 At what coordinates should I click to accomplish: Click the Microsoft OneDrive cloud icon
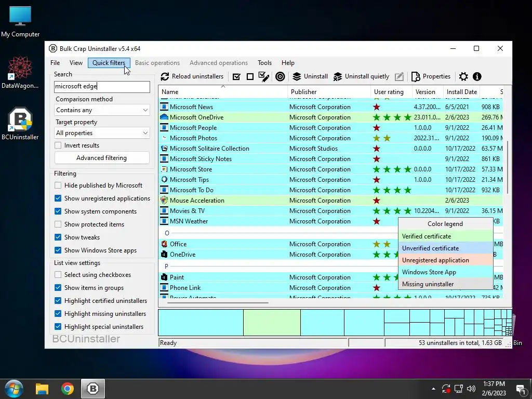coord(164,117)
